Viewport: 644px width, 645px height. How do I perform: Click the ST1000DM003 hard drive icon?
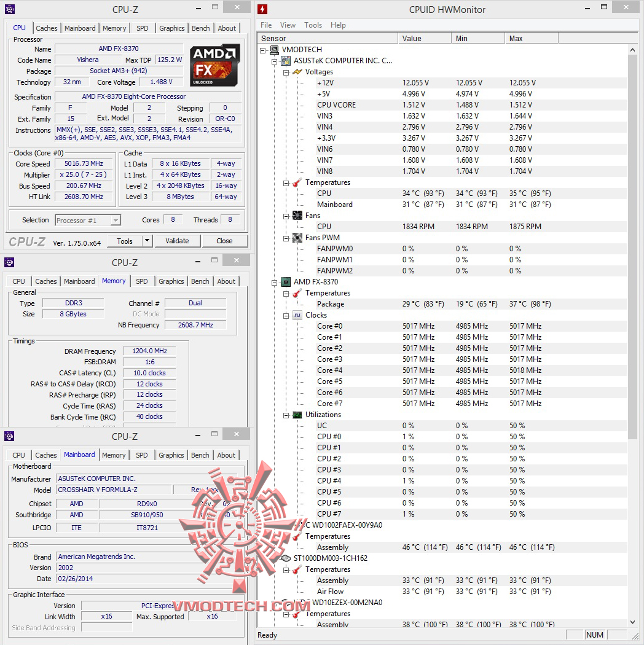286,558
